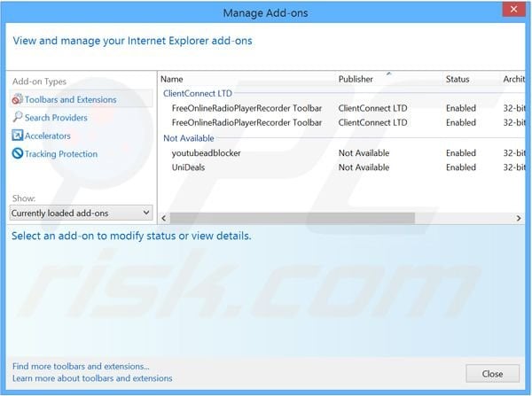This screenshot has height=396, width=532.
Task: Show the Tracking Protection add-on type
Action: pyautogui.click(x=61, y=154)
